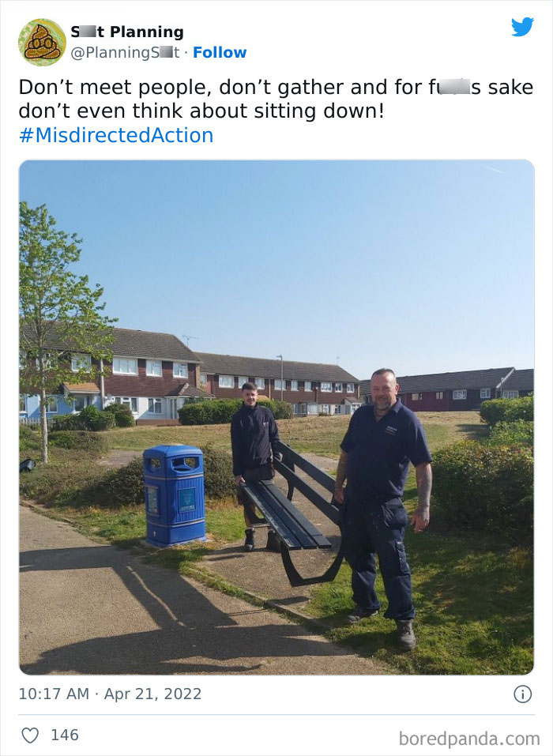Open the tweet info circle icon
The image size is (553, 756).
tap(523, 694)
